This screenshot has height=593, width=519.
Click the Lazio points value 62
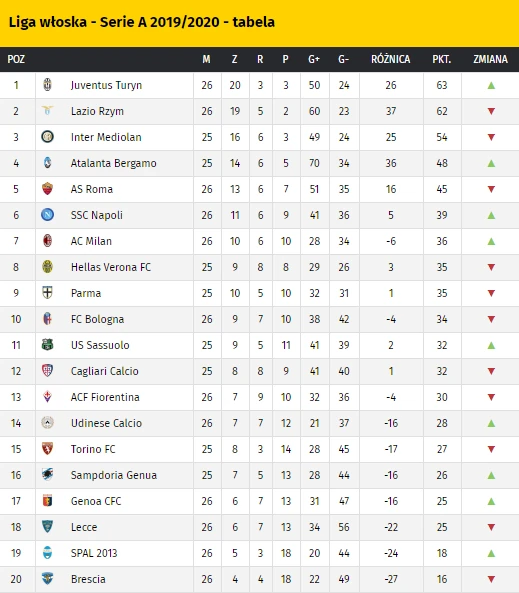pyautogui.click(x=442, y=111)
